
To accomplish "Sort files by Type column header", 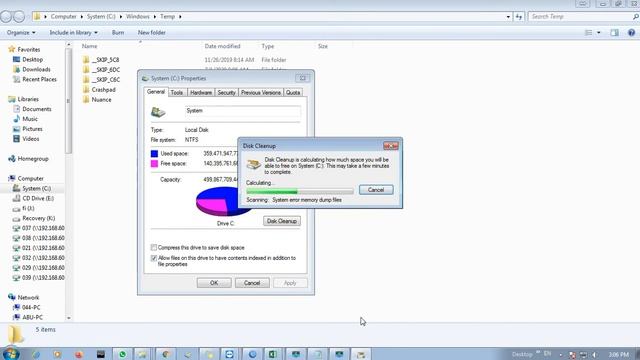I will (268, 46).
